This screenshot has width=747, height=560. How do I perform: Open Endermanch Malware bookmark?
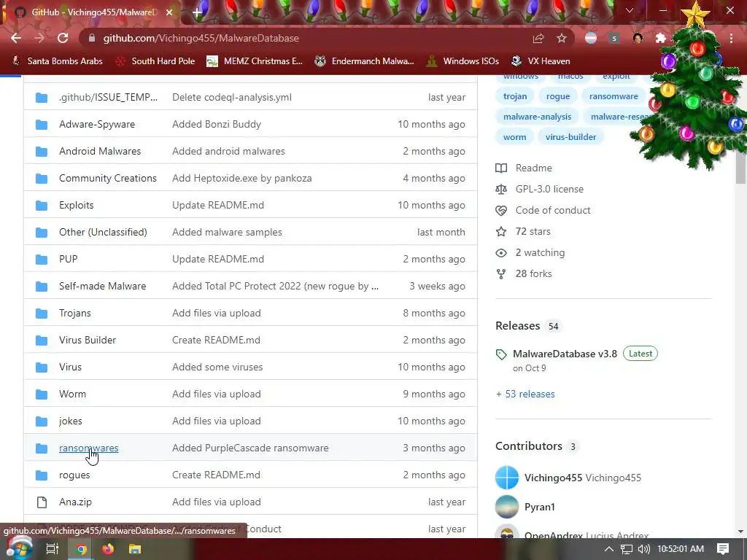(x=365, y=61)
